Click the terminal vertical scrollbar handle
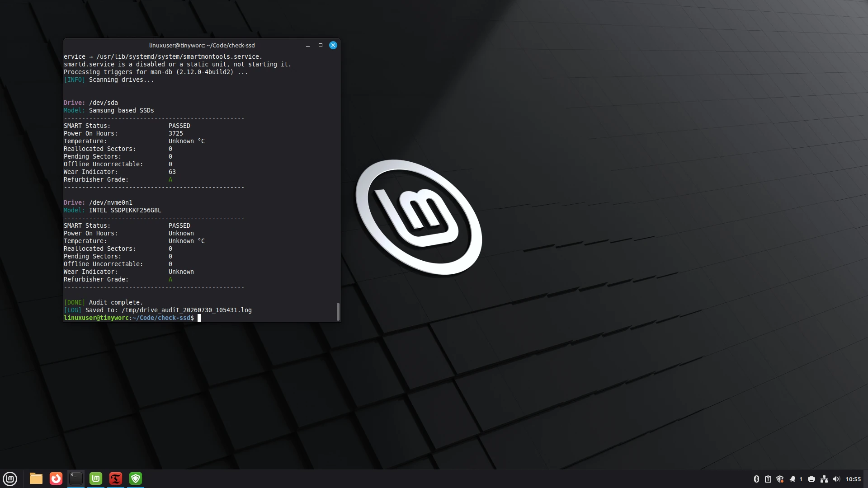 [338, 311]
